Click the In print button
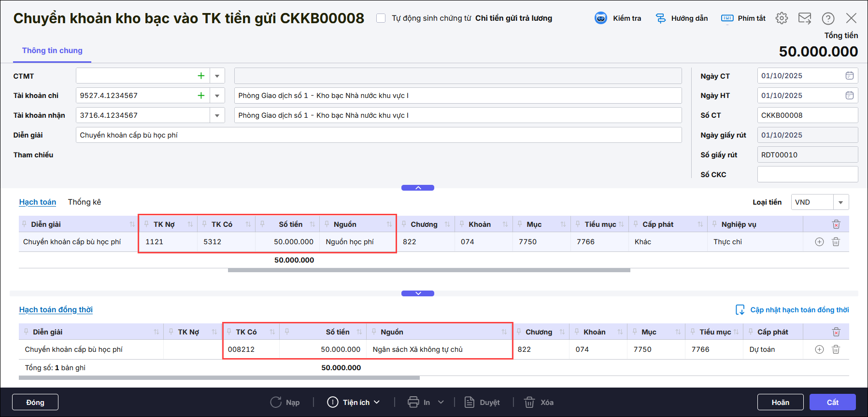Image resolution: width=868 pixels, height=417 pixels. (x=419, y=402)
